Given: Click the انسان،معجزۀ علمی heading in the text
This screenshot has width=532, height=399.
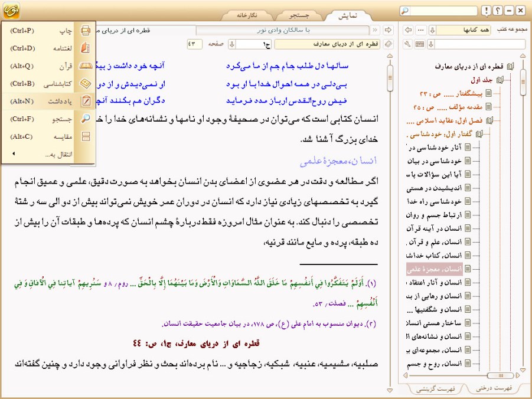Looking at the screenshot, I should pyautogui.click(x=338, y=161).
